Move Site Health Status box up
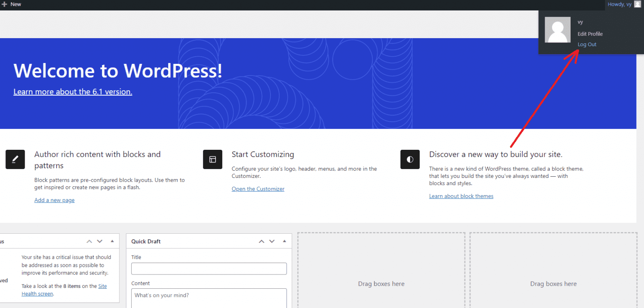 (x=89, y=241)
